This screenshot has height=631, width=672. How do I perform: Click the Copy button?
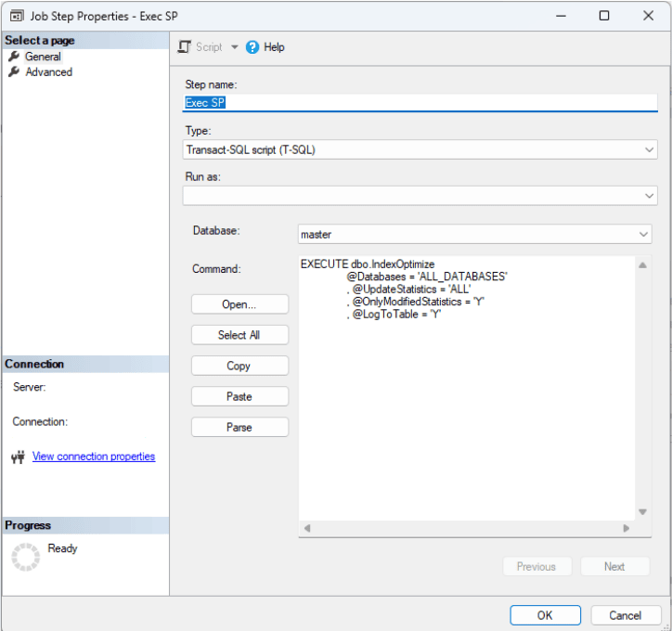239,366
